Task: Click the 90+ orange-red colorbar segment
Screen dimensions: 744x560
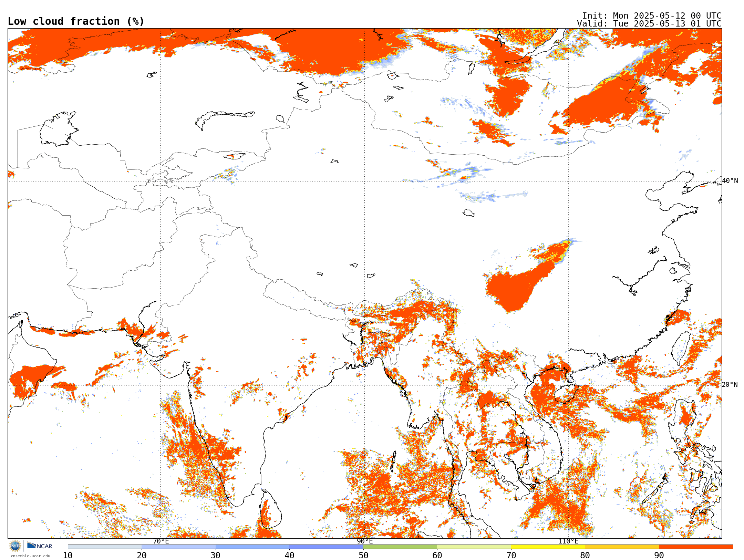Action: 696,547
